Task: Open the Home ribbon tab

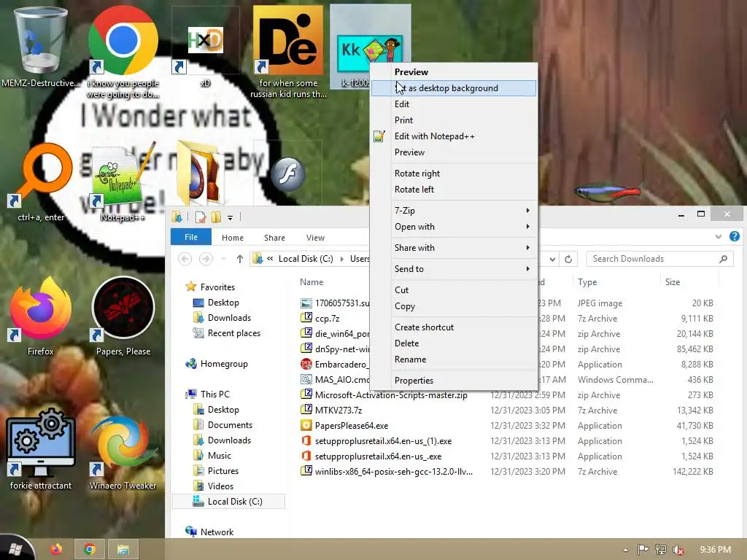Action: point(233,238)
